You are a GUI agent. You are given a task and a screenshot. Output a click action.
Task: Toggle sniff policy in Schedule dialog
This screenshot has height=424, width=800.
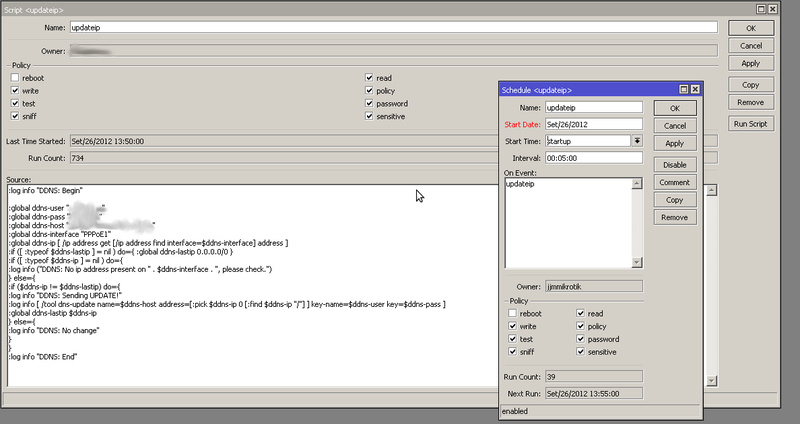click(512, 352)
